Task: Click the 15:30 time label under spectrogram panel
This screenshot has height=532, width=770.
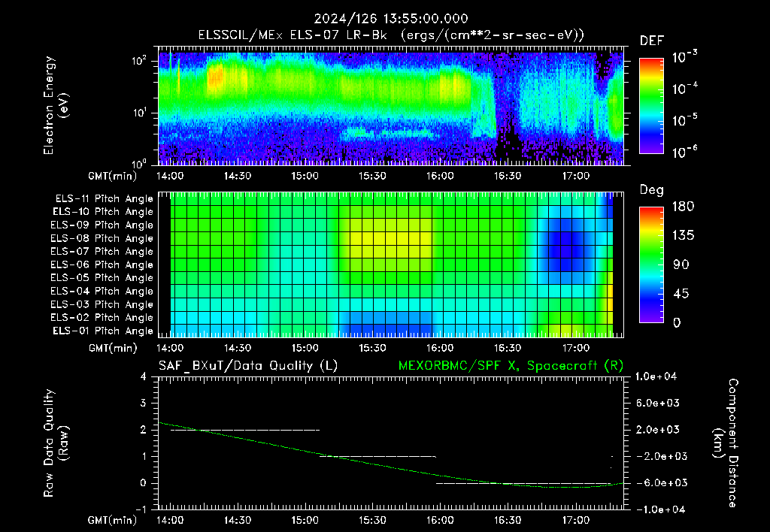Action: (x=372, y=176)
